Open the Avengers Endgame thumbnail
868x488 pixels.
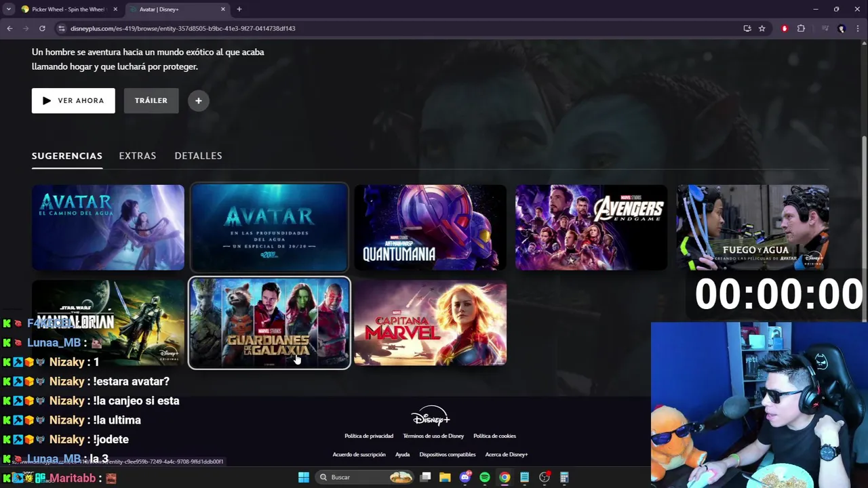click(x=591, y=228)
